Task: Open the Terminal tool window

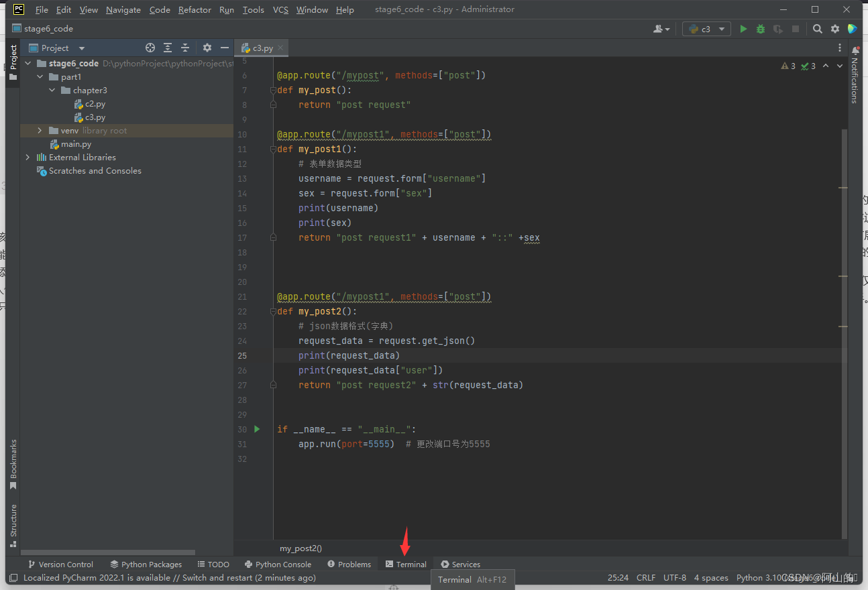Action: click(406, 565)
